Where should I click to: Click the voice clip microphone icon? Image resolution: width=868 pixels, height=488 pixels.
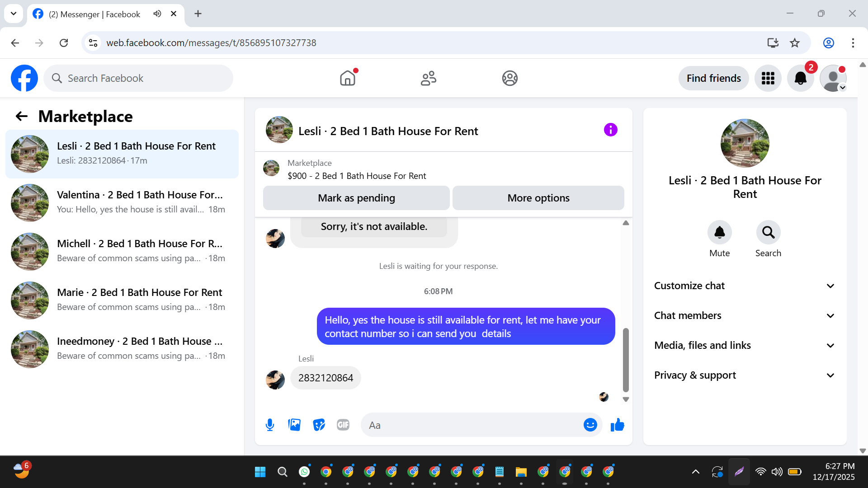coord(270,425)
